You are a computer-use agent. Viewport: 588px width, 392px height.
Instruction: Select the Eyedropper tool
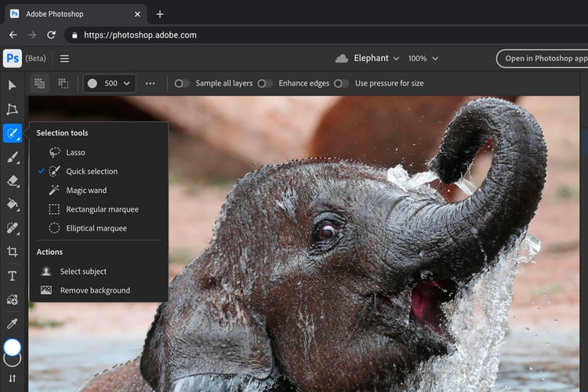coord(13,323)
